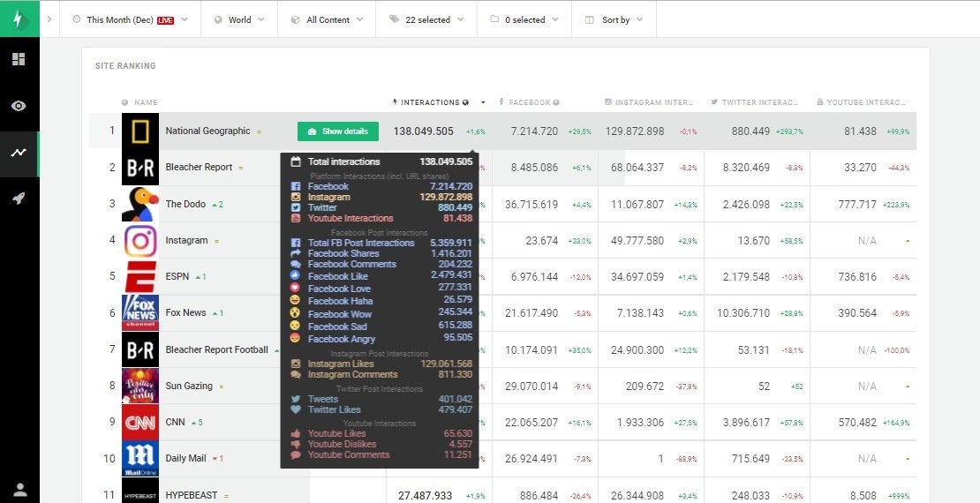Click the green lightning bolt logo

pos(19,19)
